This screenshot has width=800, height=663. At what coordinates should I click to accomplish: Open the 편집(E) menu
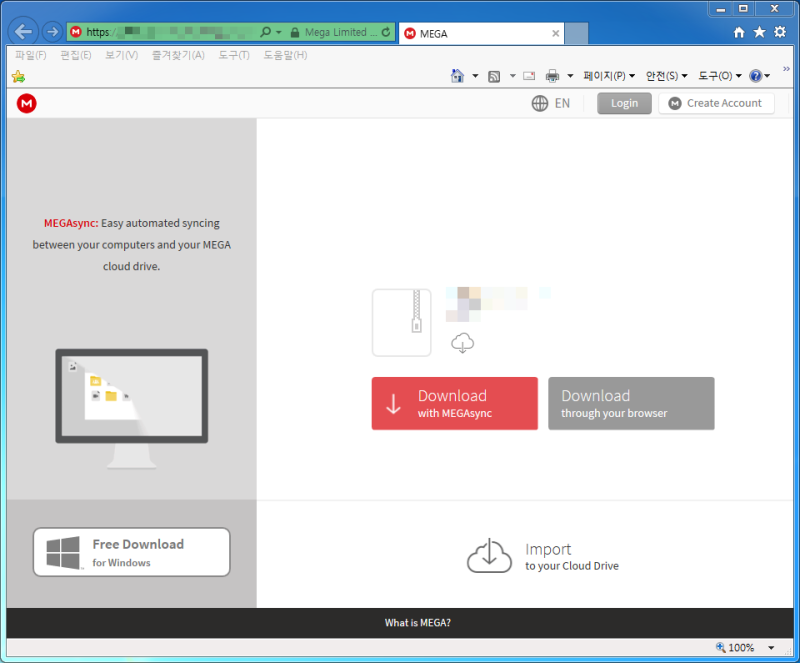76,55
